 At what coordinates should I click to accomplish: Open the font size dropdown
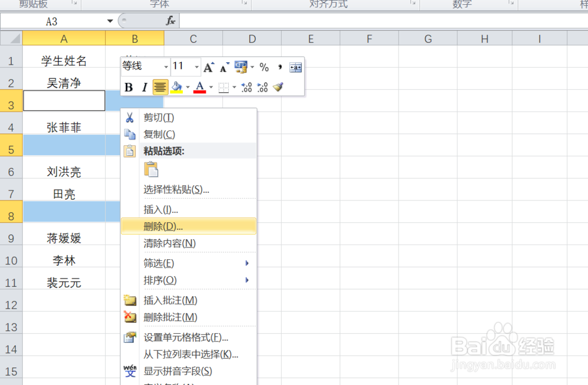tap(196, 66)
